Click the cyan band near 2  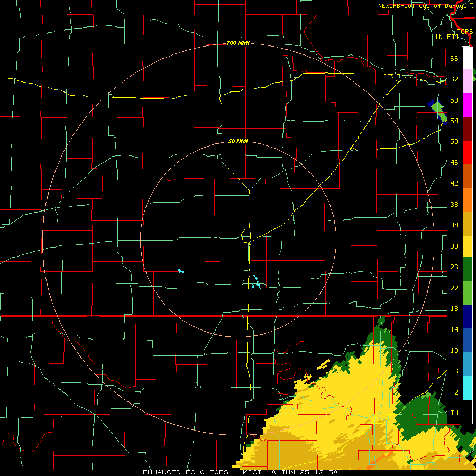click(x=467, y=388)
